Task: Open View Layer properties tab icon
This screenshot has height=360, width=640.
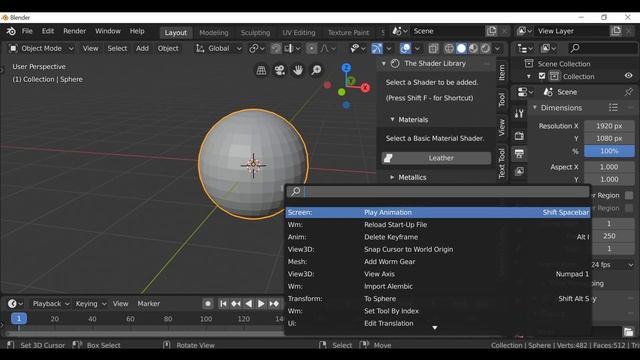Action: click(519, 171)
